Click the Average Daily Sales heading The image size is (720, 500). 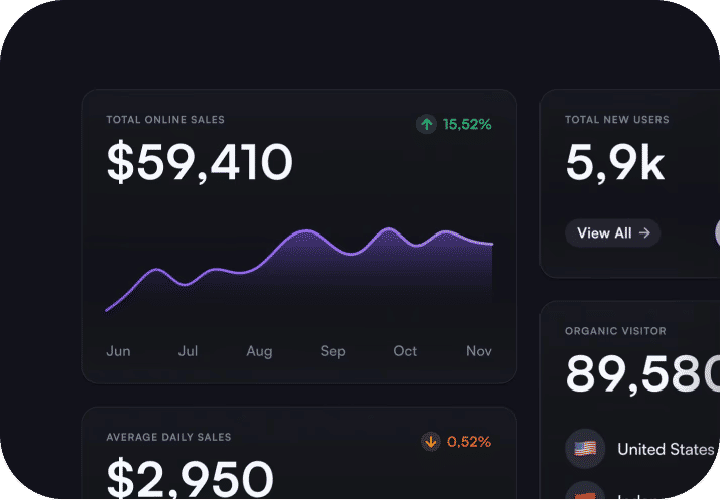[169, 437]
